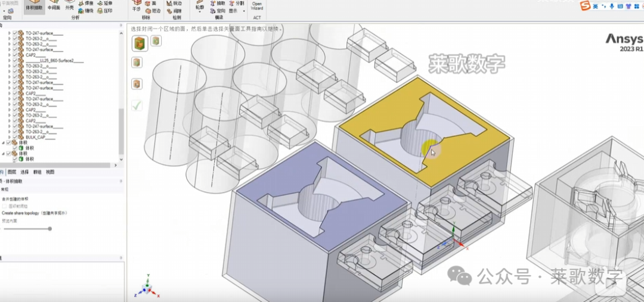The width and height of the screenshot is (644, 302).
Task: Click the 预览内面 slider handle
Action: tap(49, 229)
